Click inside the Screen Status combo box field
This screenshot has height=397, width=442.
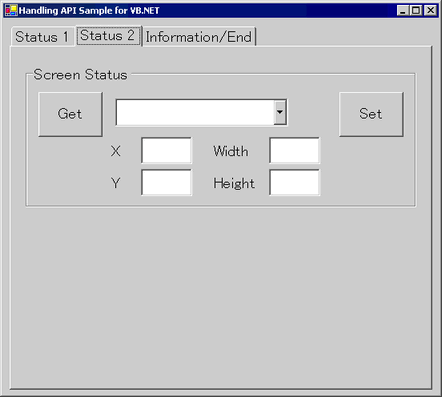(195, 112)
